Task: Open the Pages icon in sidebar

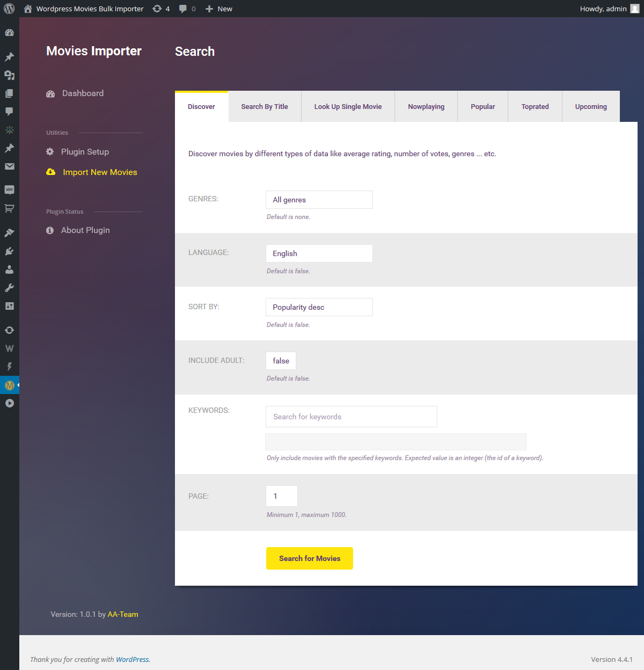Action: (x=9, y=93)
